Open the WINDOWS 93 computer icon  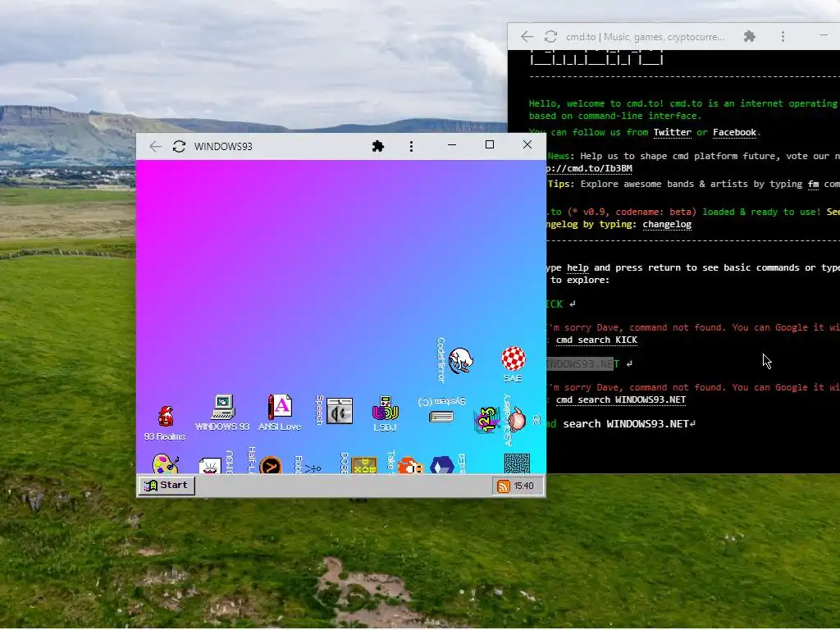pos(223,408)
